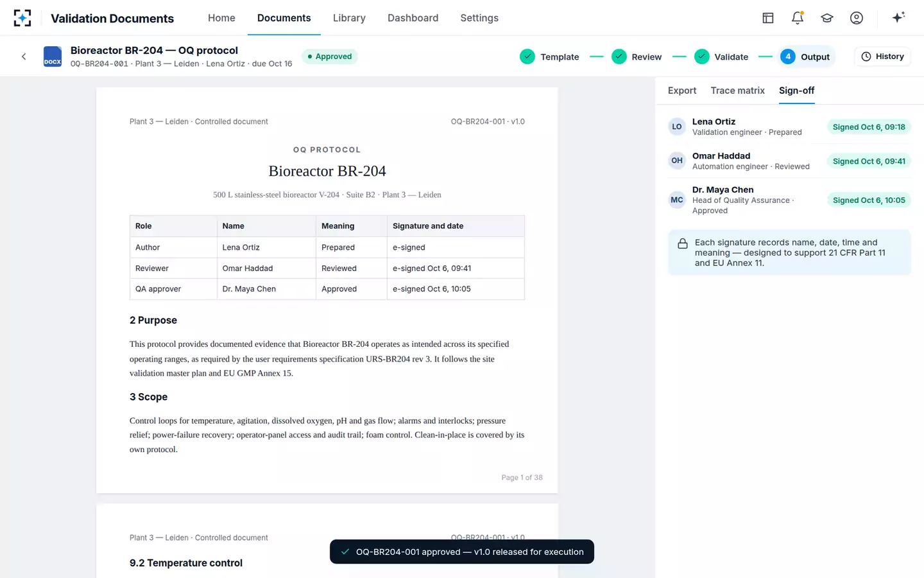Click the 'Page 1 of 38' footer text
The height and width of the screenshot is (578, 924).
pos(522,477)
